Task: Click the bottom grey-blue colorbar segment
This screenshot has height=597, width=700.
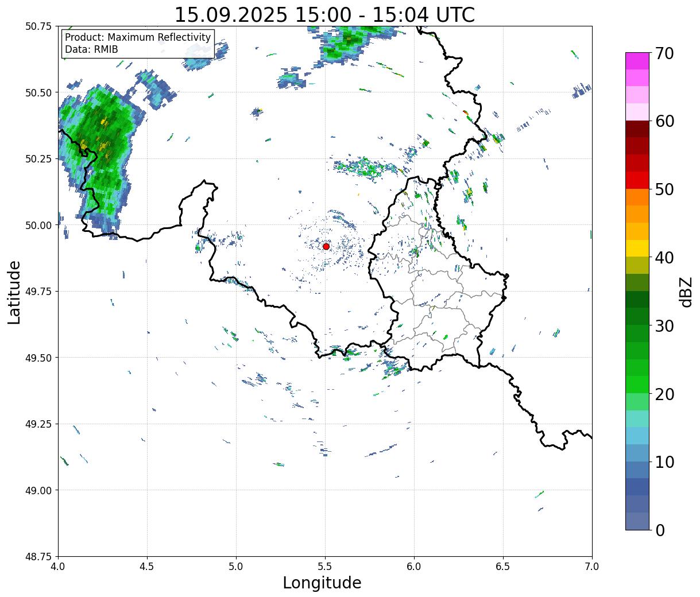Action: tap(637, 521)
